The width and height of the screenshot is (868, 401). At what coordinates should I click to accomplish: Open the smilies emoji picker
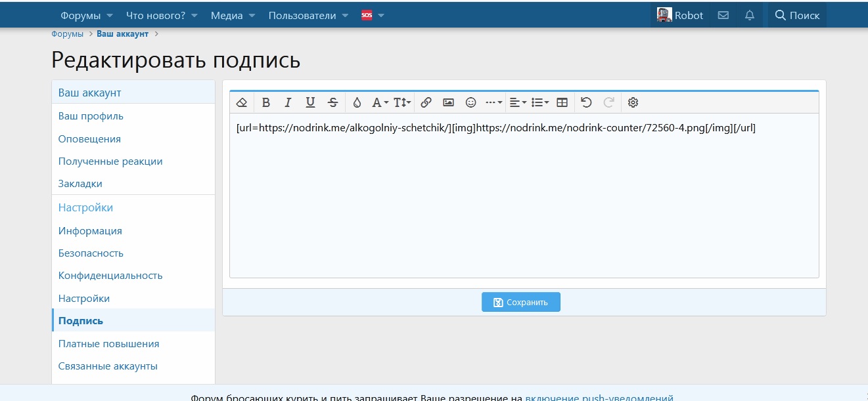[470, 102]
